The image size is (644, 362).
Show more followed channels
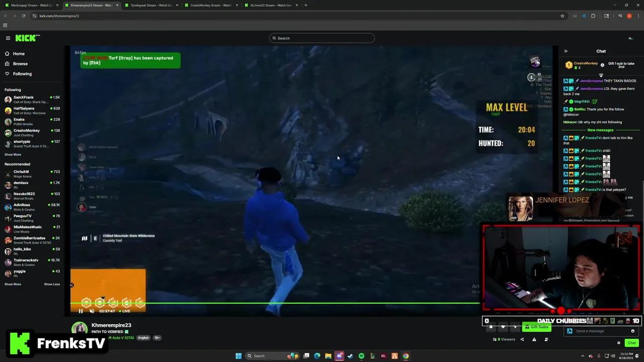point(13,154)
